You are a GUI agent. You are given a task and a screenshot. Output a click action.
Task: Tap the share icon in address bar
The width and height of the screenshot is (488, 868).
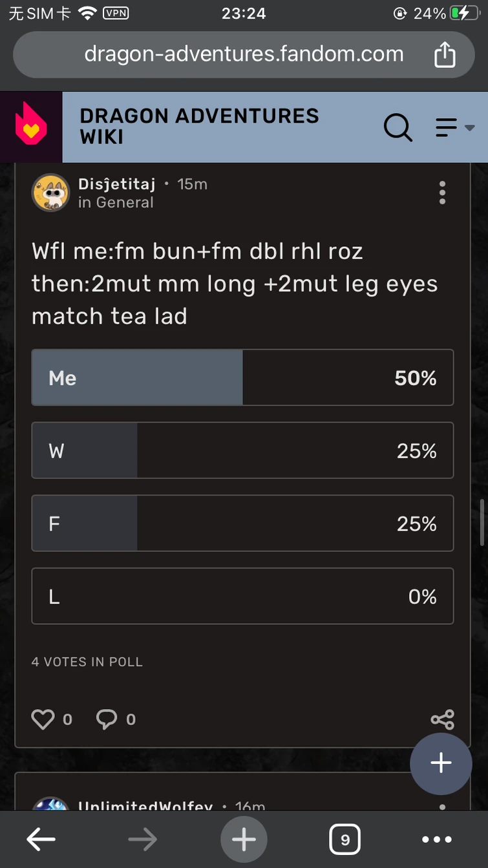[445, 55]
